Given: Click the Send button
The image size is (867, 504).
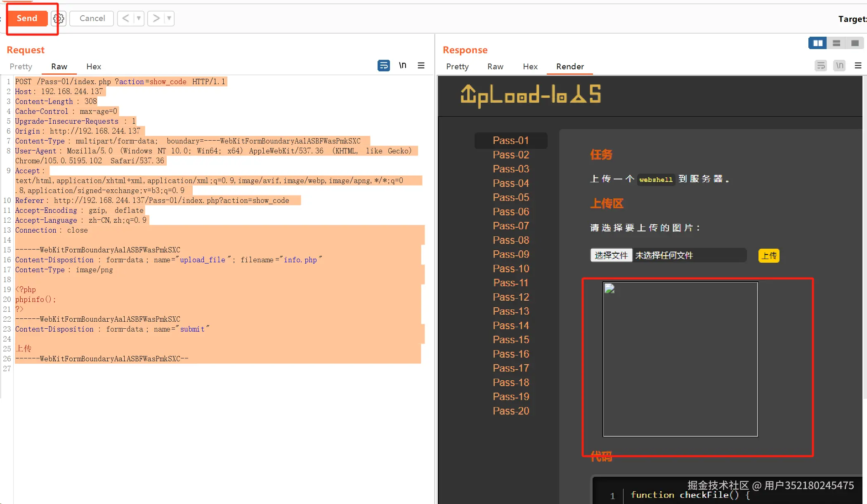Looking at the screenshot, I should [x=27, y=18].
